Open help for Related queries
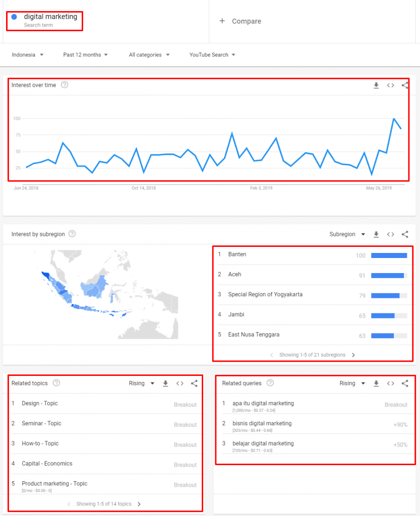Image resolution: width=420 pixels, height=516 pixels. click(x=270, y=383)
